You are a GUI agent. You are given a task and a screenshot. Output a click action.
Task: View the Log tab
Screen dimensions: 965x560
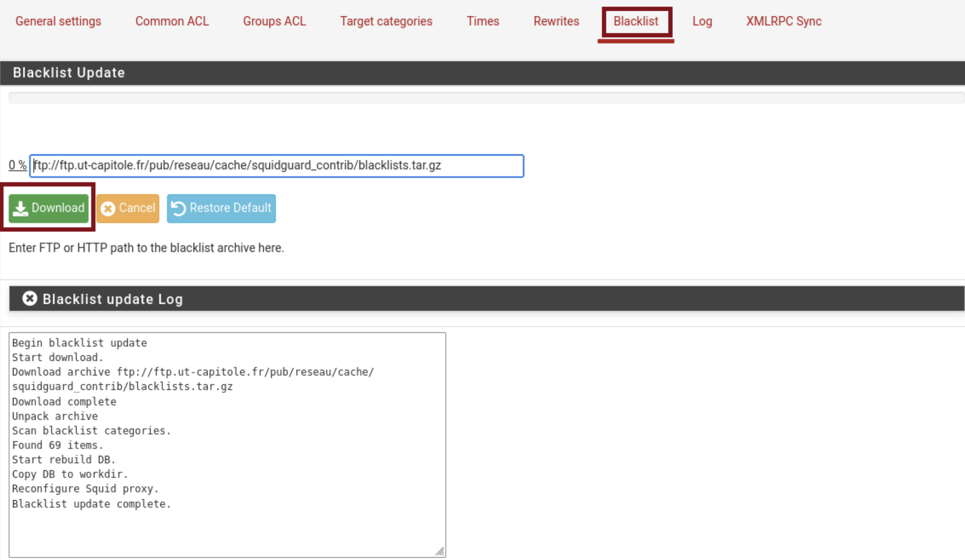[x=702, y=21]
